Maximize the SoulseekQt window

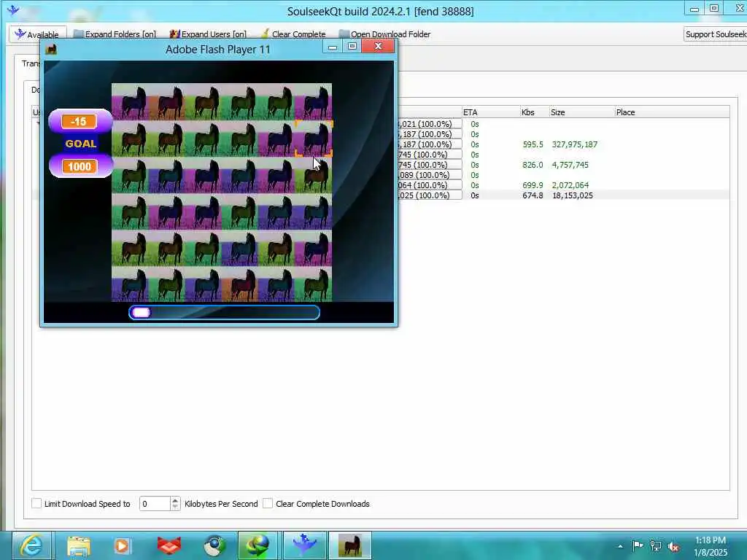713,9
